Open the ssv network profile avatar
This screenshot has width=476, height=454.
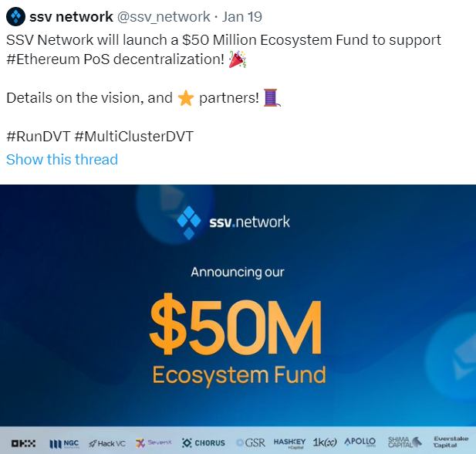[15, 16]
